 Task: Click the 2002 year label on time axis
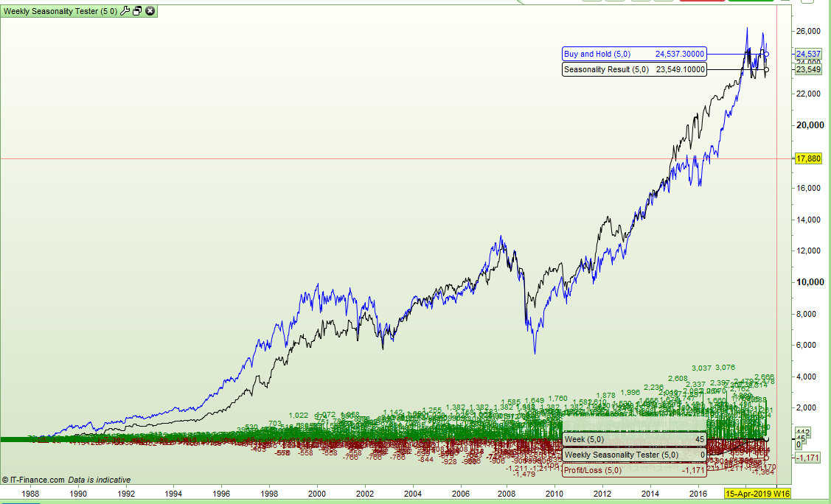pyautogui.click(x=364, y=494)
